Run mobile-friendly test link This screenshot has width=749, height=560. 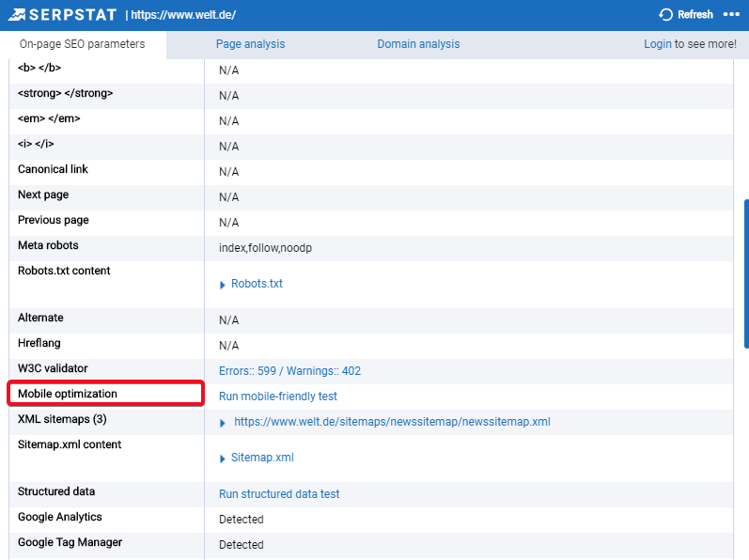[278, 397]
